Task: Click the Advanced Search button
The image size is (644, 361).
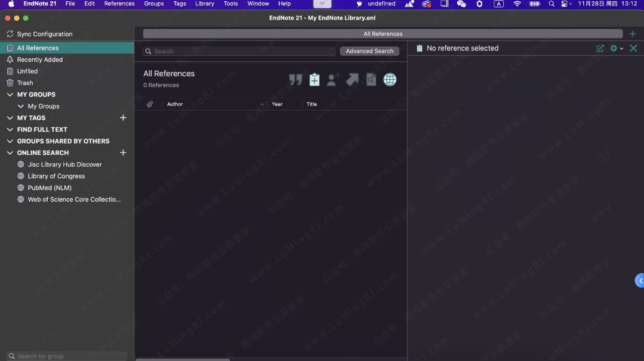Action: [369, 51]
